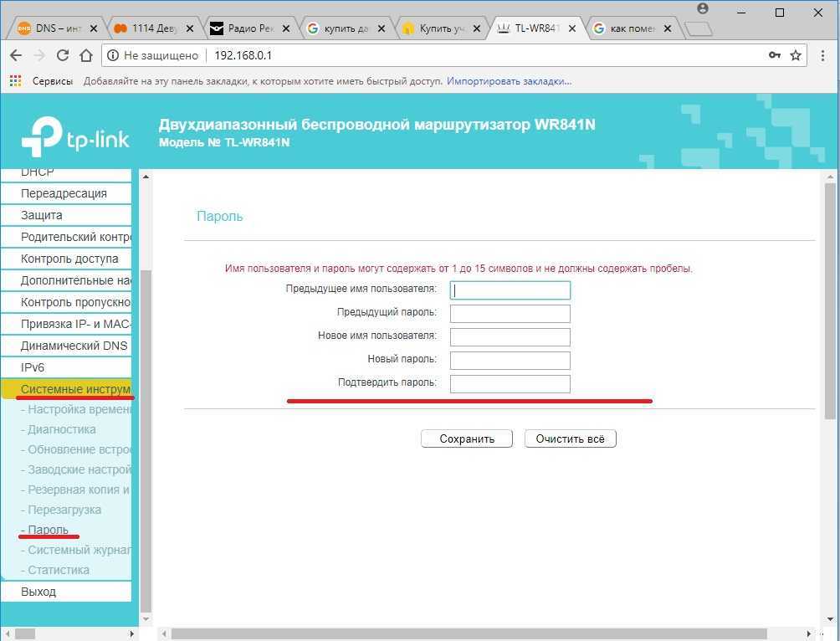Open the IPv6 menu section
840x641 pixels.
point(66,367)
